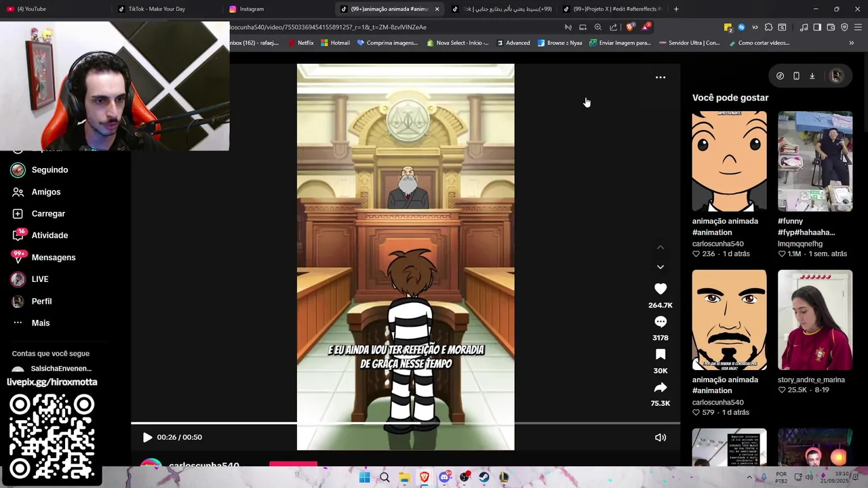Click the browser address bar URL
The height and width of the screenshot is (488, 868).
click(x=329, y=27)
